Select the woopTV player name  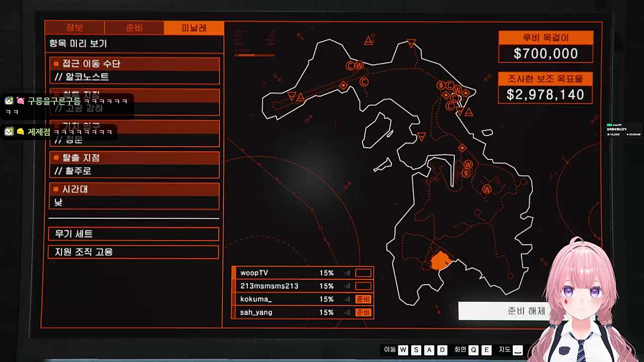tap(254, 273)
